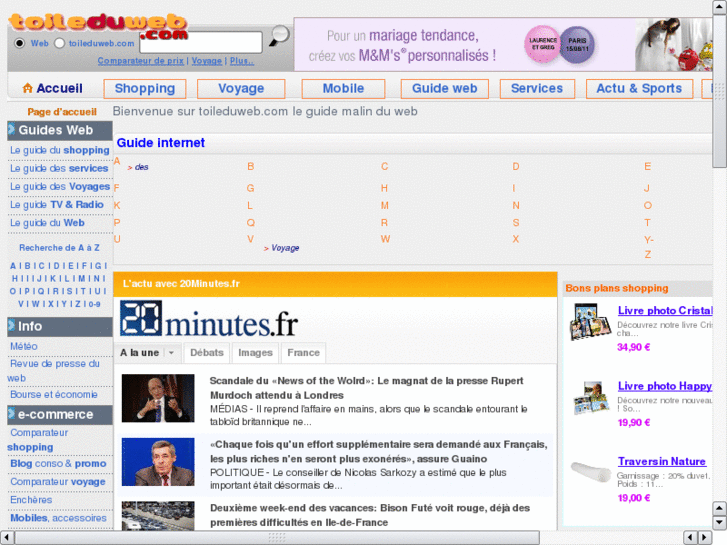Expand the A la une dropdown arrow
Image resolution: width=727 pixels, height=545 pixels.
(172, 353)
